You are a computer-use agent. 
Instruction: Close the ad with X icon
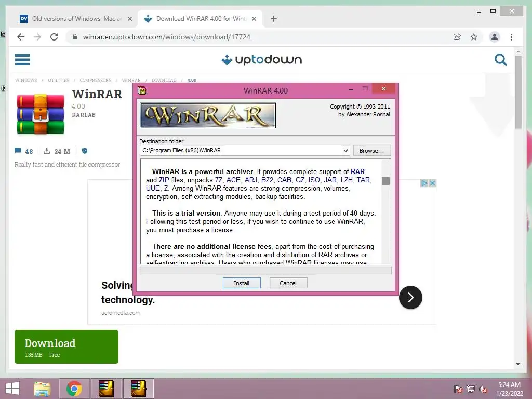click(x=432, y=183)
